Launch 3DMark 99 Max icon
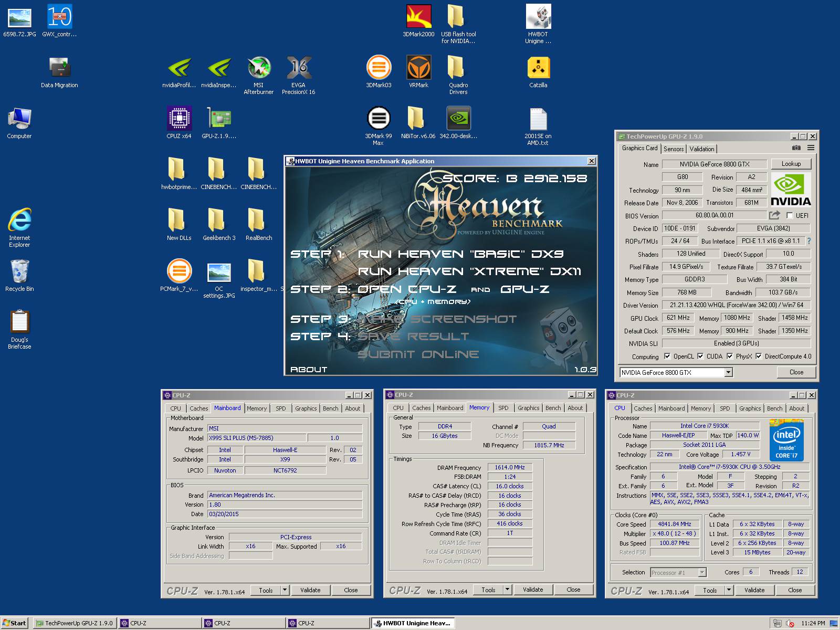 [x=379, y=126]
